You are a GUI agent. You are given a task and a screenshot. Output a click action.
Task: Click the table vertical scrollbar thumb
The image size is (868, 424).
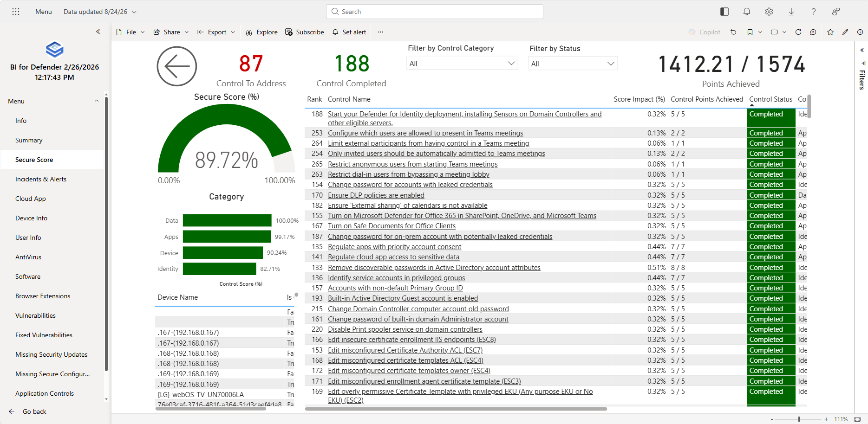coord(809,106)
